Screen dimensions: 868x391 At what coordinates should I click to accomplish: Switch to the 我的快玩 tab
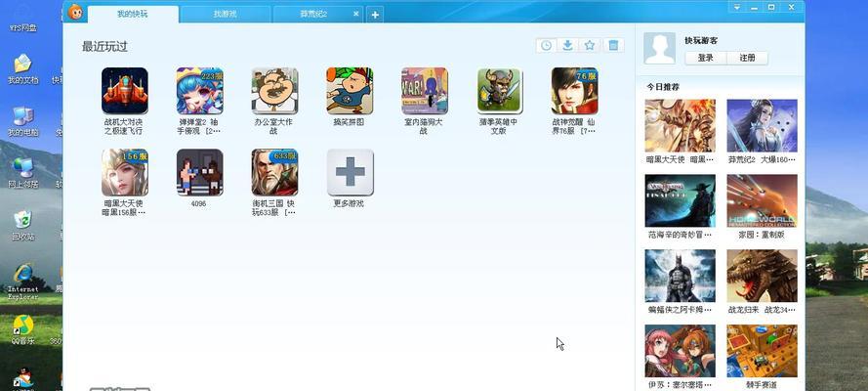point(133,15)
